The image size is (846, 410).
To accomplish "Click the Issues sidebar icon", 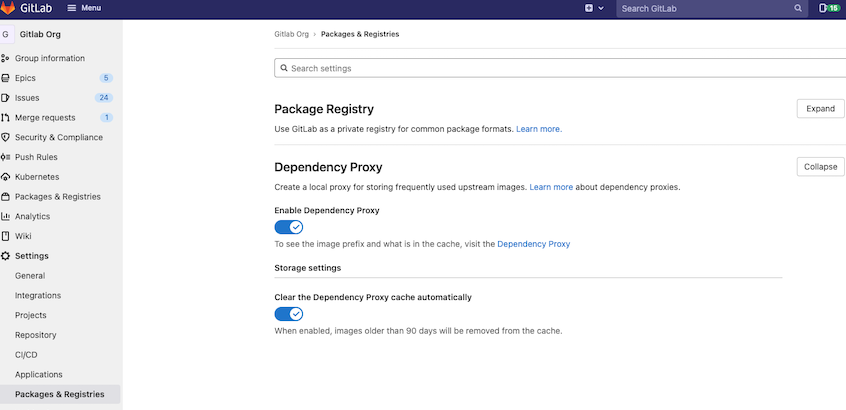I will 5,98.
